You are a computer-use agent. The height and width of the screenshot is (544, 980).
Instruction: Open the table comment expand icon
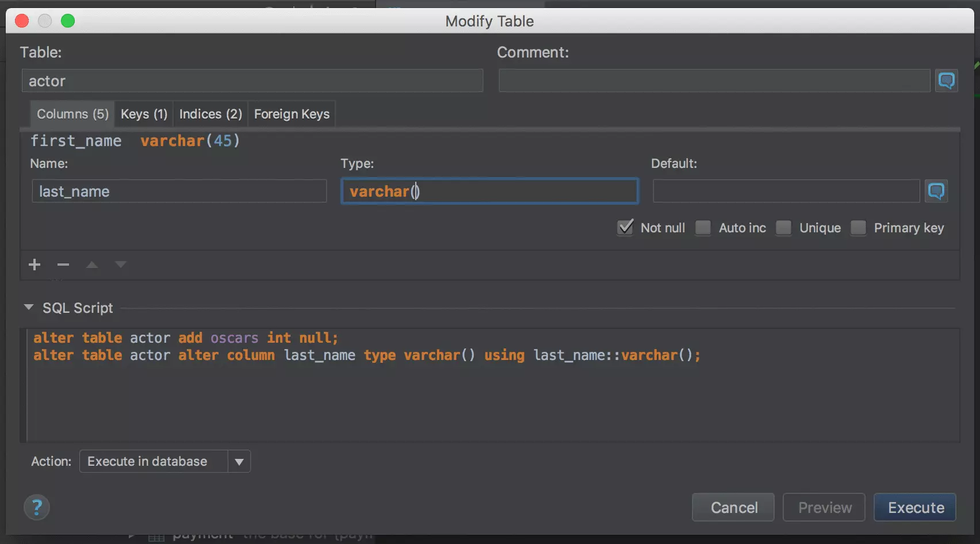(x=946, y=81)
